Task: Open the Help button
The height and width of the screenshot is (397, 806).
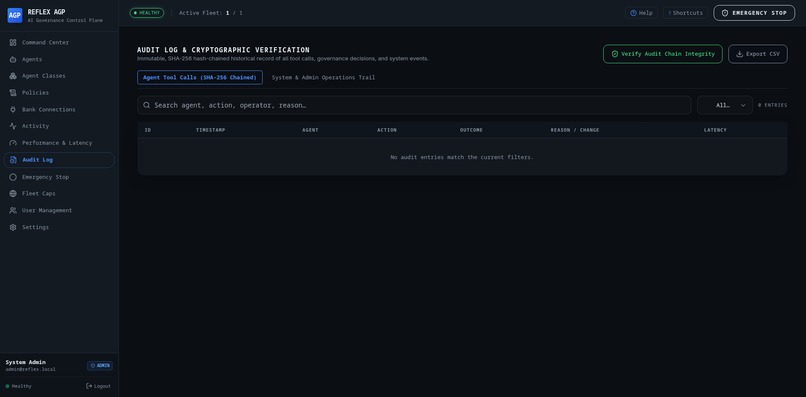Action: pos(641,13)
